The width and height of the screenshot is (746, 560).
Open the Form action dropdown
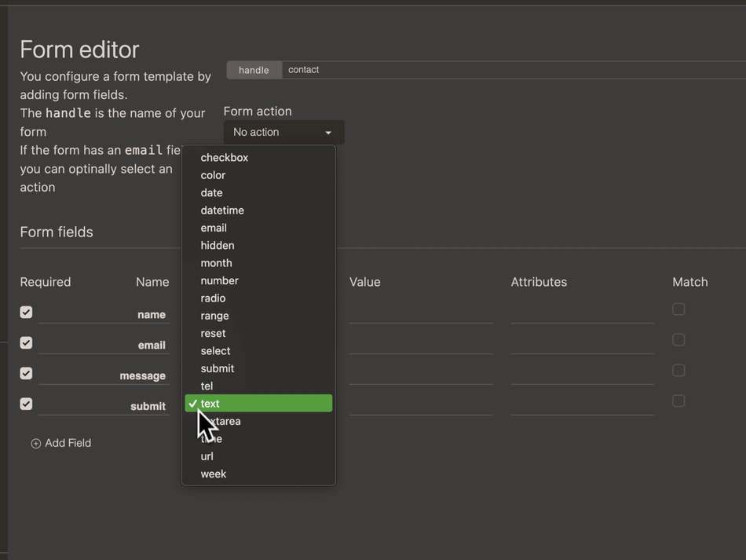283,132
